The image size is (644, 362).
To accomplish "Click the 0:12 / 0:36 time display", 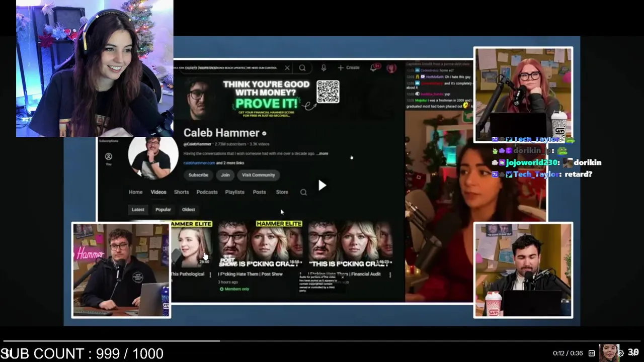I will pos(568,353).
